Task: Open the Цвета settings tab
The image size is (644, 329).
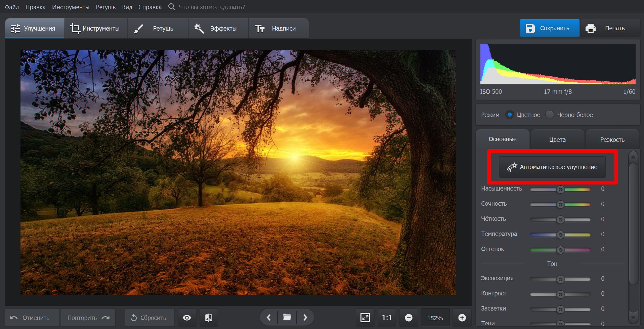Action: coord(557,139)
